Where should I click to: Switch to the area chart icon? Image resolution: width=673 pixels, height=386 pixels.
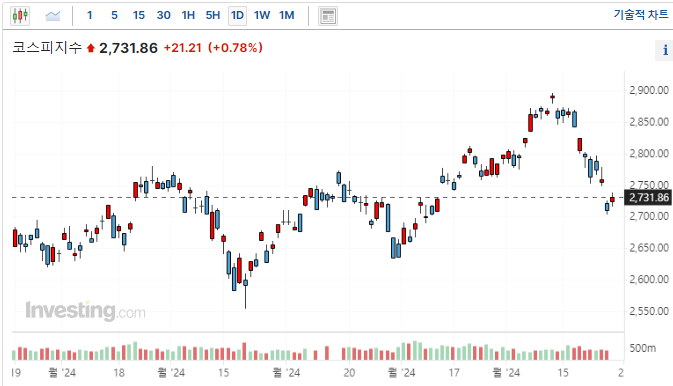tap(53, 16)
